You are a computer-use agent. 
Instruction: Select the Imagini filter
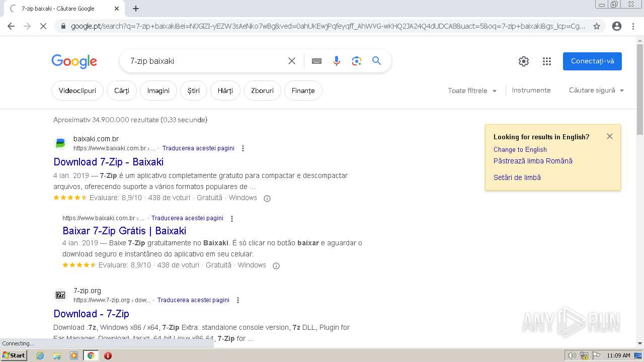158,90
